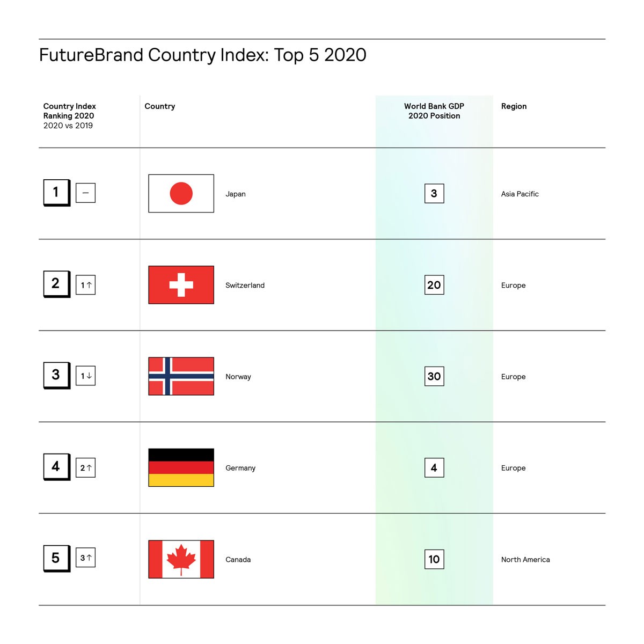Viewport: 644px width, 644px height.
Task: Click the Switzerland flag icon
Action: coord(181,285)
